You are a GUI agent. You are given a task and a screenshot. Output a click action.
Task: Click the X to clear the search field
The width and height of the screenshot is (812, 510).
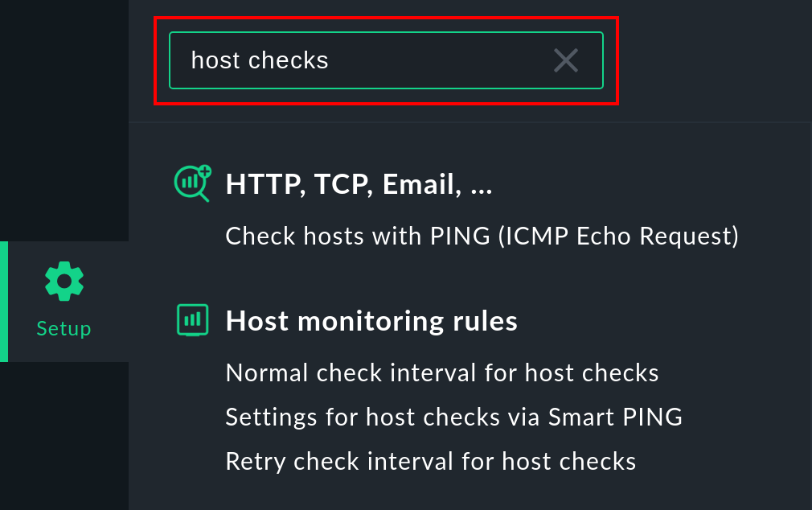click(565, 60)
